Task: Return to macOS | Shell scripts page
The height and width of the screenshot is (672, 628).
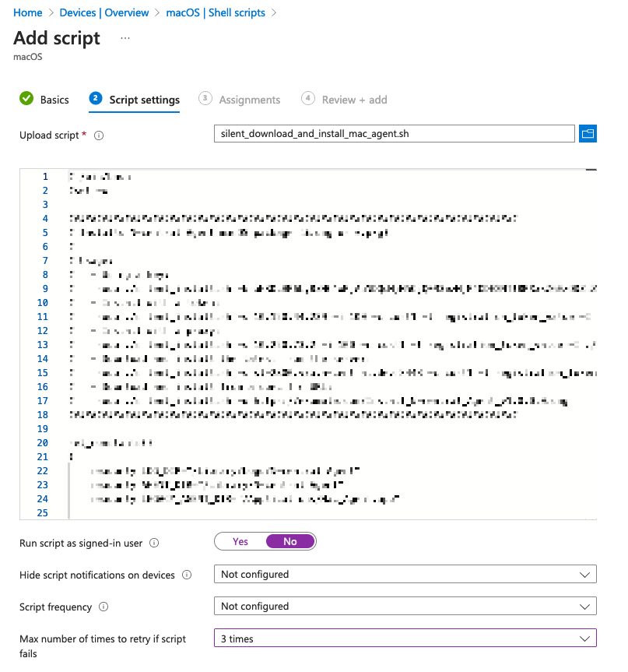Action: pyautogui.click(x=216, y=12)
